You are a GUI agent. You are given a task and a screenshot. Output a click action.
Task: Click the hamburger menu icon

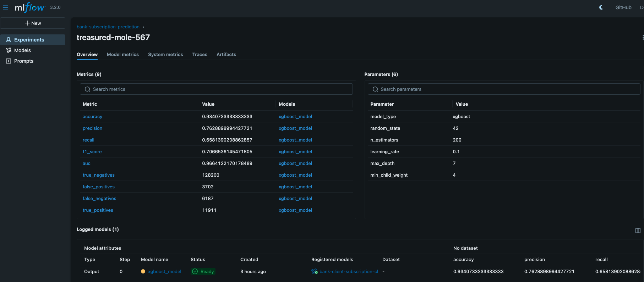click(6, 7)
